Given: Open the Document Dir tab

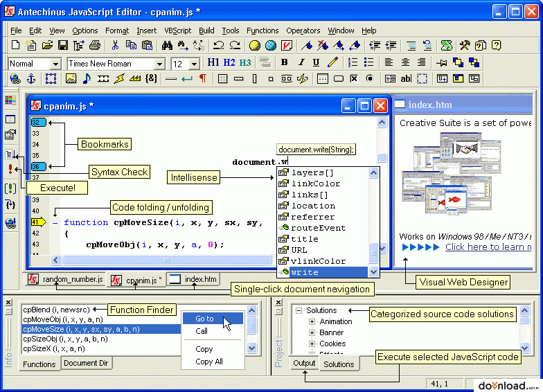Looking at the screenshot, I should click(86, 363).
